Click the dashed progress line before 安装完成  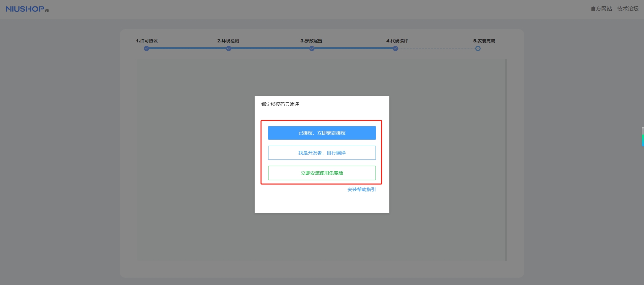(x=437, y=48)
